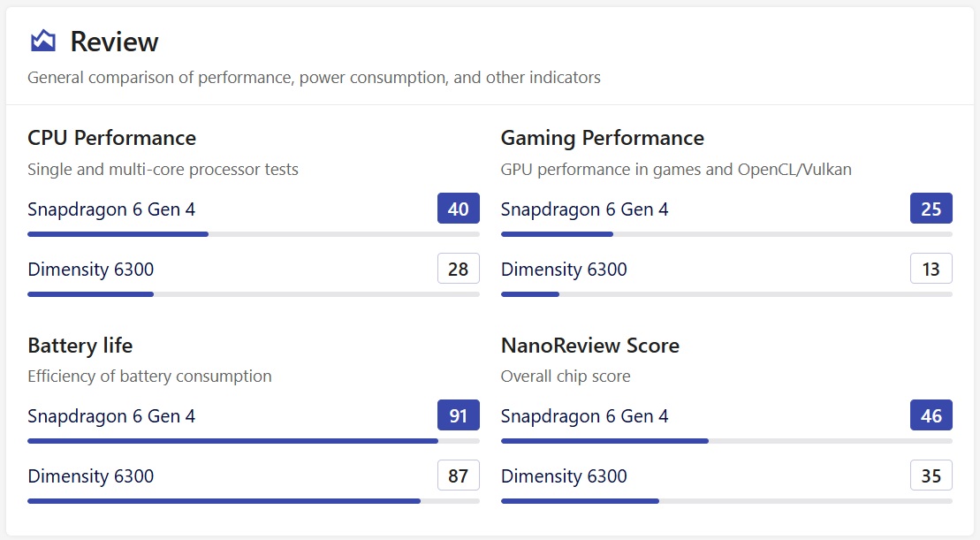Click the Gaming Performance heading
The width and height of the screenshot is (980, 540).
tap(602, 138)
